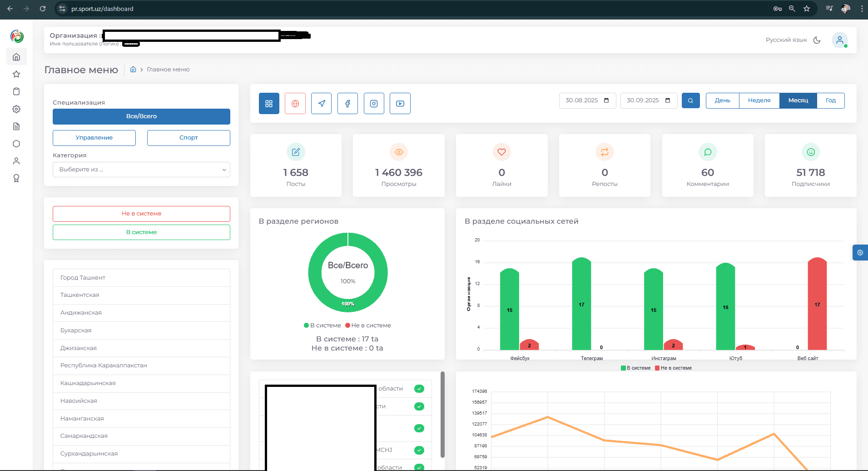Select the YouTube filter icon

tap(400, 103)
